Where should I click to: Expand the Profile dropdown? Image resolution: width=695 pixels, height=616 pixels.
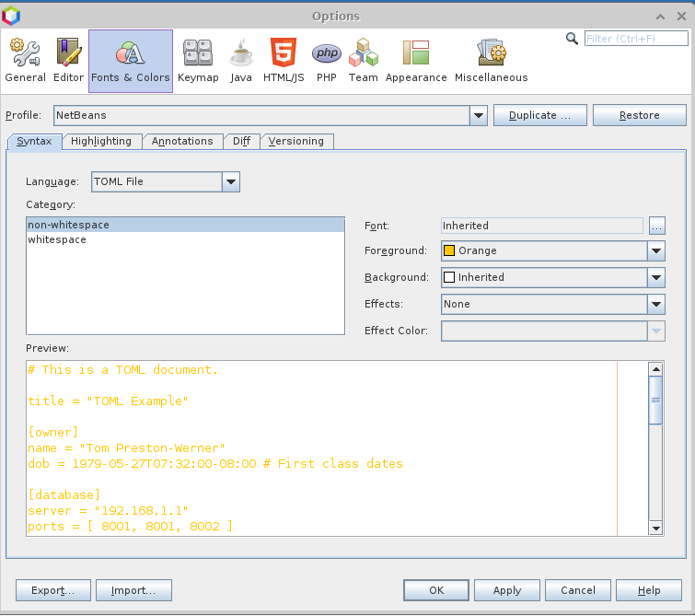[478, 116]
